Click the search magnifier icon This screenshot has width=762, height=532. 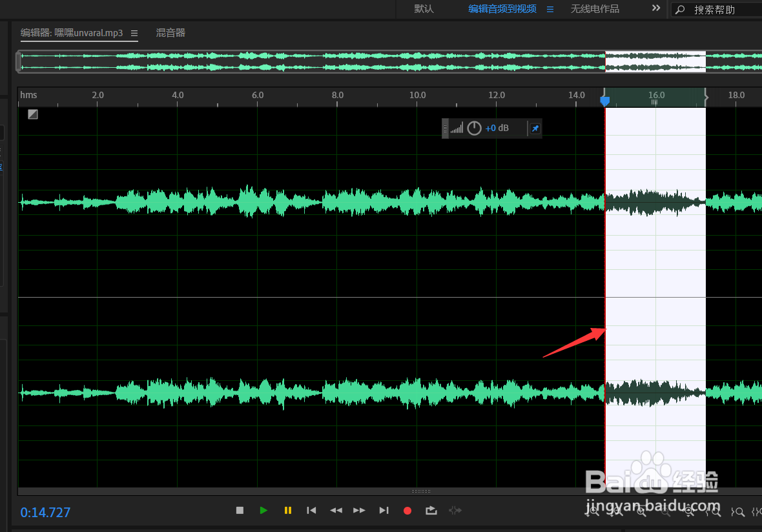coord(681,10)
